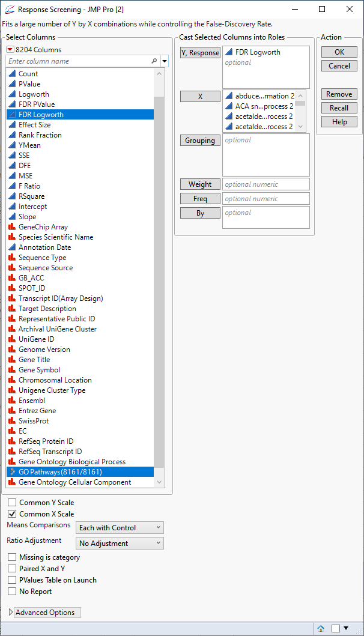364x636 pixels.
Task: Enable Missing is category checkbox
Action: pyautogui.click(x=12, y=557)
